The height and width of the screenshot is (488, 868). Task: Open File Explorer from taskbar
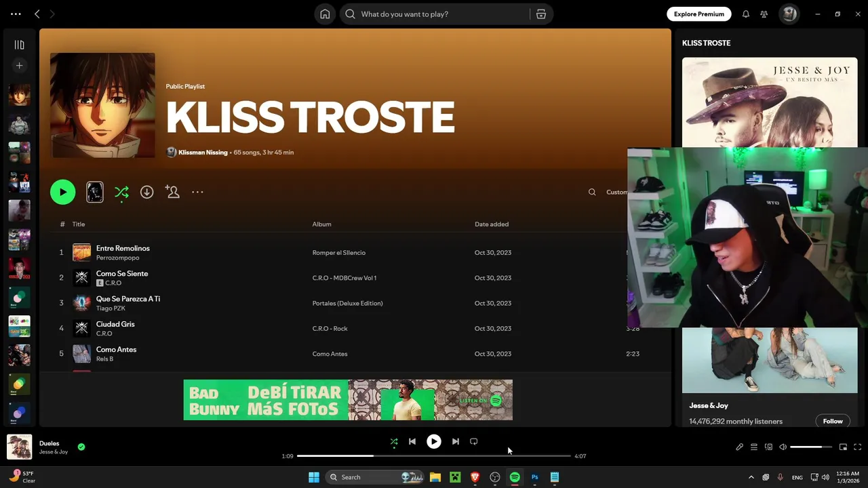click(x=435, y=477)
